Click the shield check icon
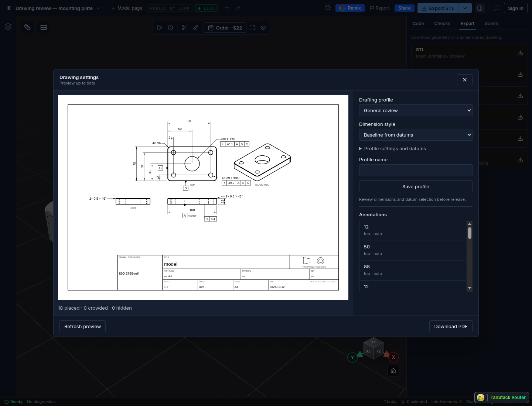 click(x=171, y=28)
